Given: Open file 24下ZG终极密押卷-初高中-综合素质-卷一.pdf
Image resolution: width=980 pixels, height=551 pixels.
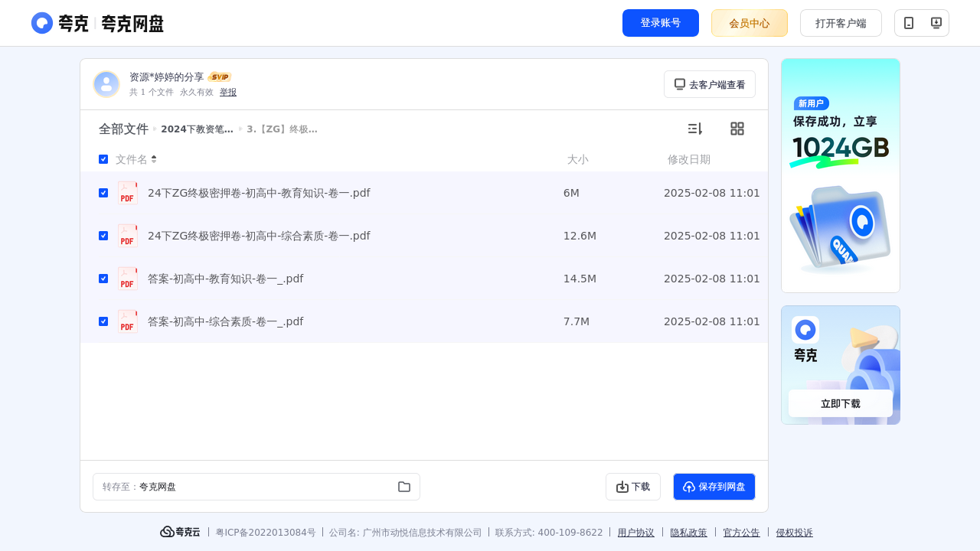Looking at the screenshot, I should click(259, 236).
